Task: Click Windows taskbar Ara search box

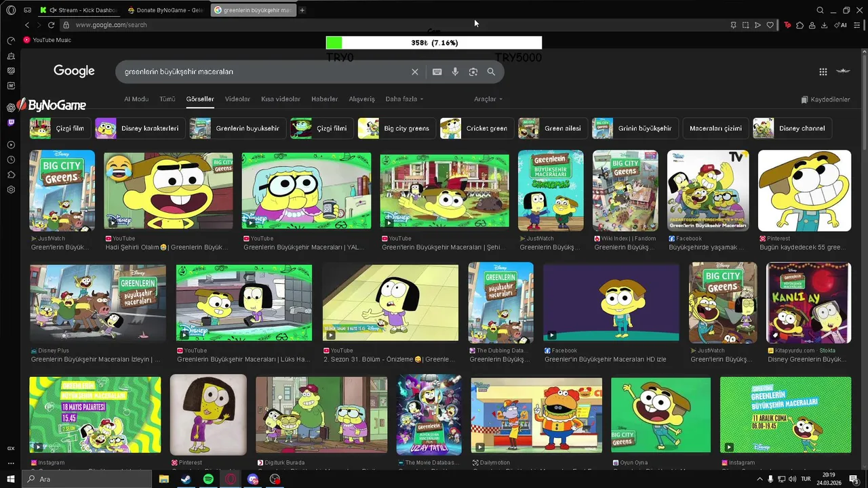Action: tap(88, 479)
